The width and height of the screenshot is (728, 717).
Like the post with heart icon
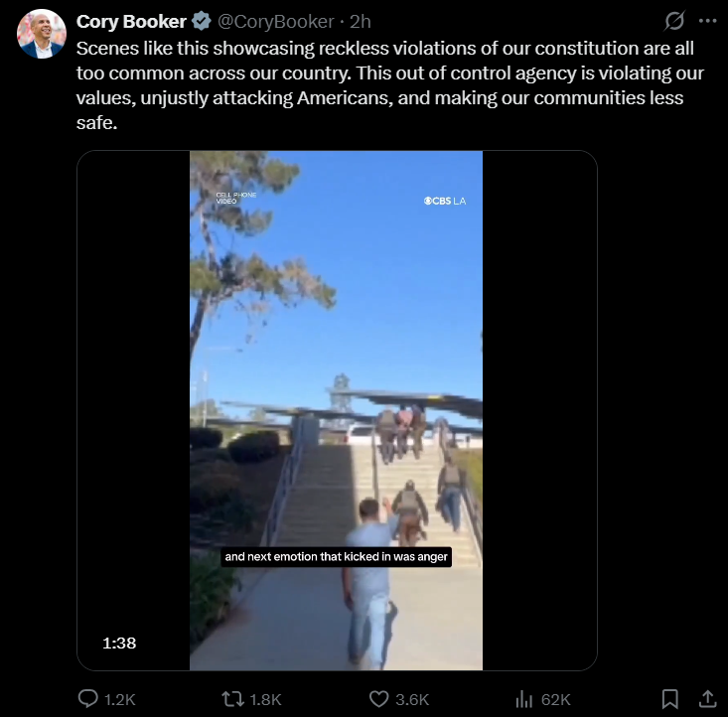point(378,699)
